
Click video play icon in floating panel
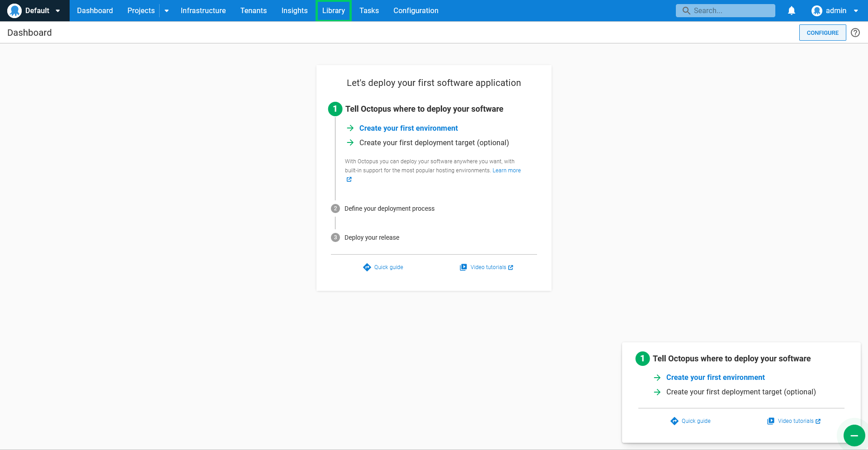pyautogui.click(x=771, y=421)
